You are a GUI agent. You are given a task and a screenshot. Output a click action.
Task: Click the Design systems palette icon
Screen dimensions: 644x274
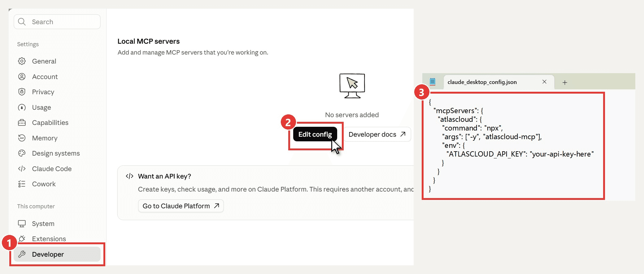coord(22,153)
